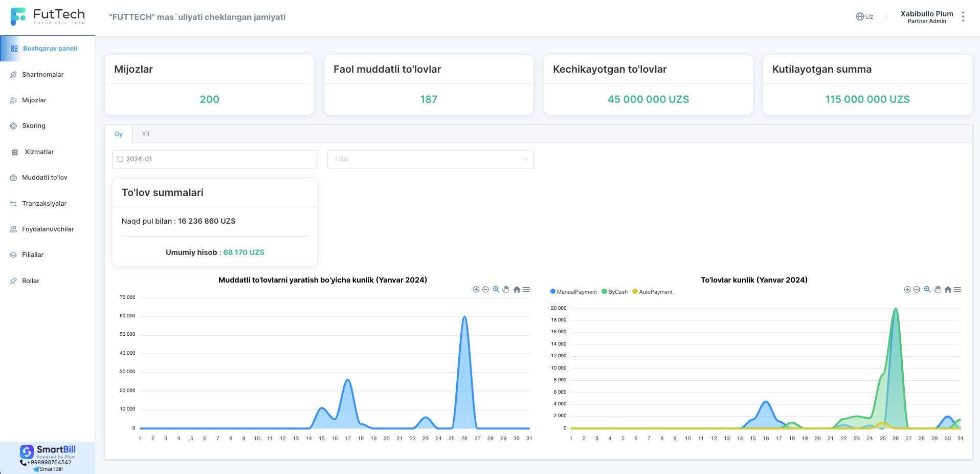Click the 2024-01 month input field

pyautogui.click(x=215, y=159)
